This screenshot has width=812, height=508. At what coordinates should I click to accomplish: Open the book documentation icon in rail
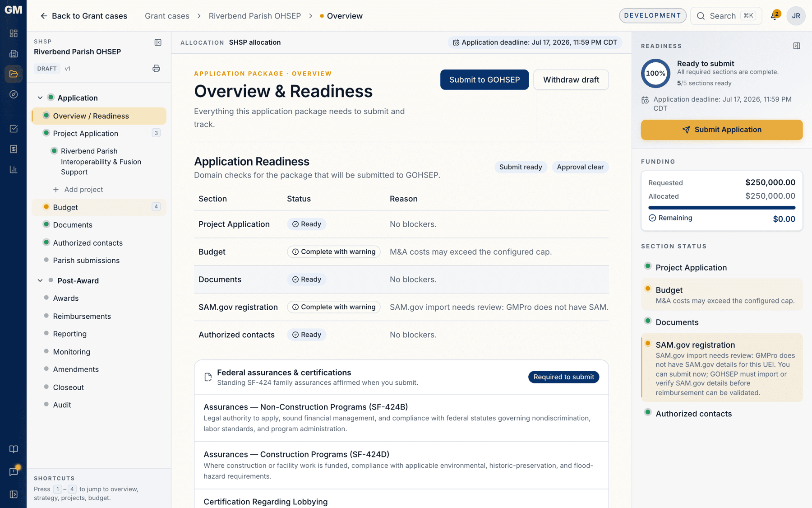(x=14, y=449)
